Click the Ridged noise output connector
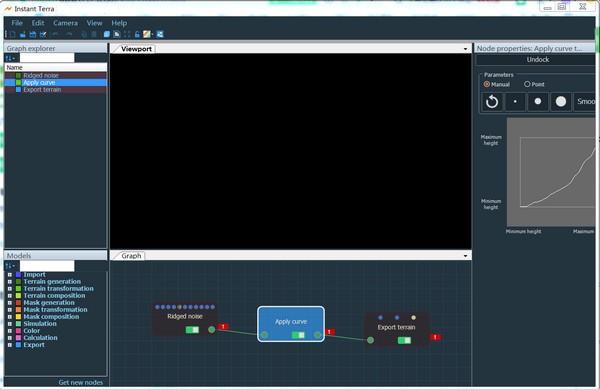 pyautogui.click(x=212, y=329)
